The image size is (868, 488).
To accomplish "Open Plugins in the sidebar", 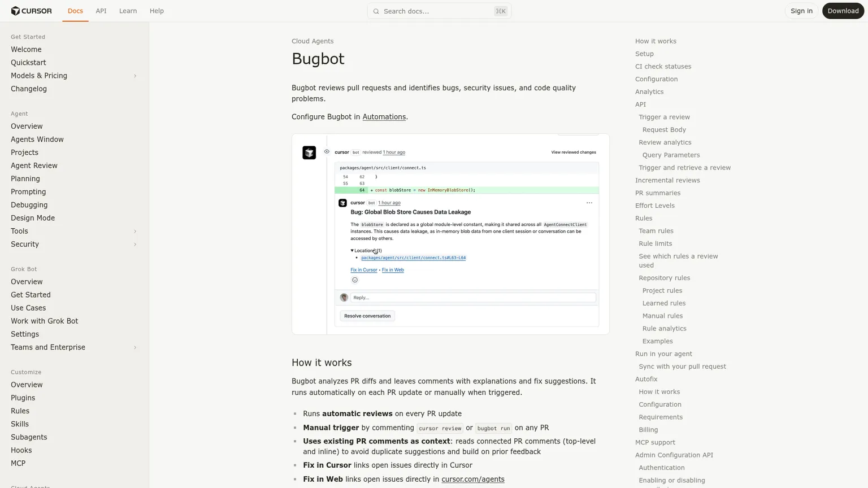I will click(x=23, y=398).
